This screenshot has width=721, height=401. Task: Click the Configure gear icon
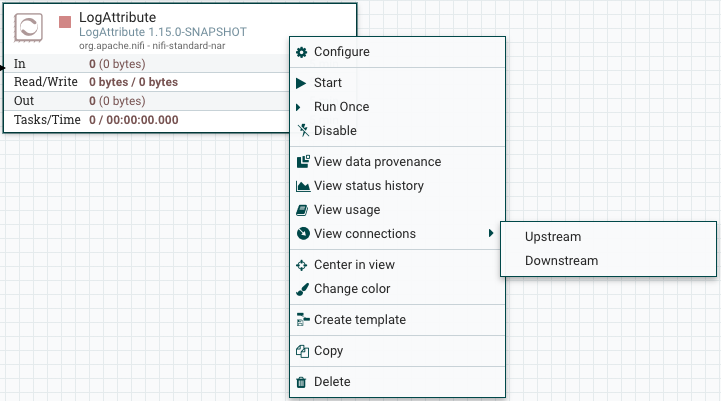point(302,52)
